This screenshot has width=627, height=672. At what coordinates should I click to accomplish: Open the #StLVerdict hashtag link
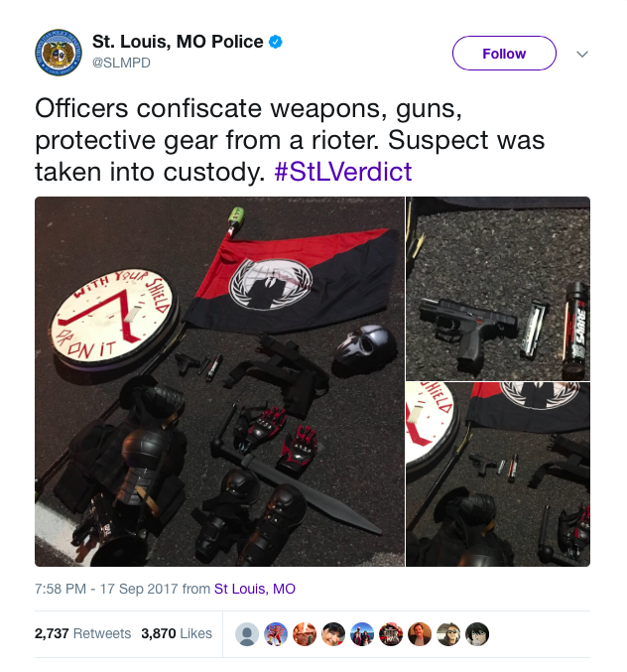click(x=342, y=172)
